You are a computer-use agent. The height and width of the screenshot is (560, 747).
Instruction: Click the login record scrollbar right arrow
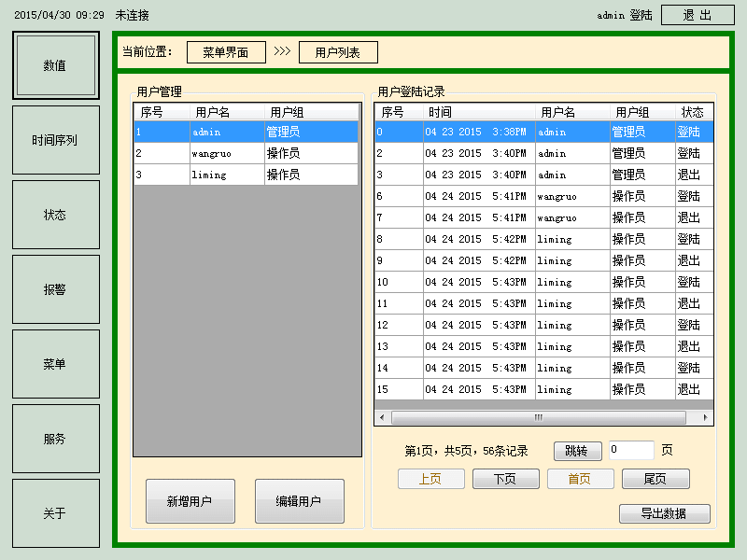point(706,418)
